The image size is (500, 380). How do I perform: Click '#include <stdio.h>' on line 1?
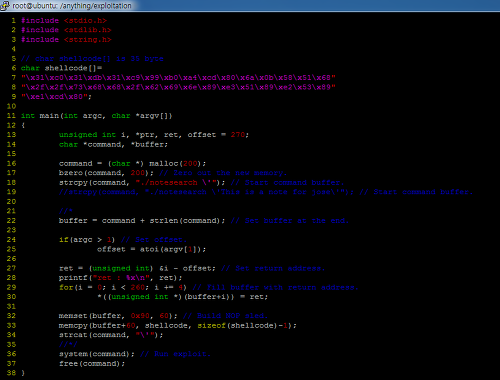[x=64, y=21]
